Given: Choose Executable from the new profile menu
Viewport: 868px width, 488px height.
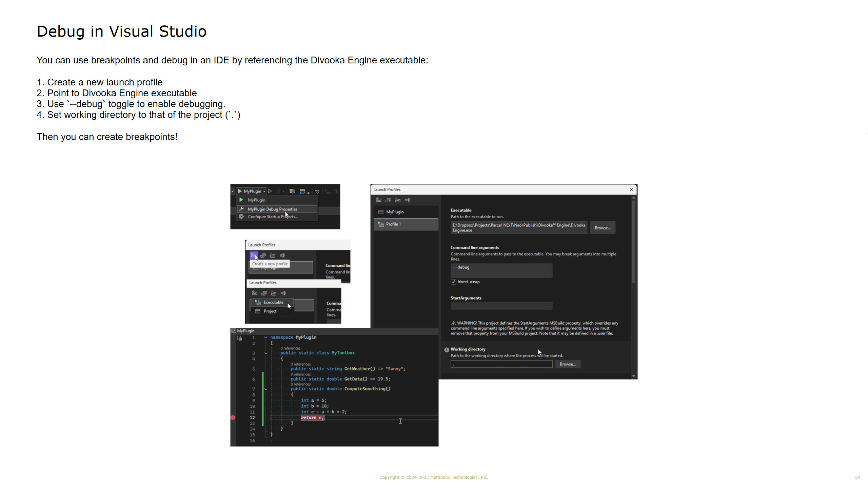Looking at the screenshot, I should click(x=273, y=302).
